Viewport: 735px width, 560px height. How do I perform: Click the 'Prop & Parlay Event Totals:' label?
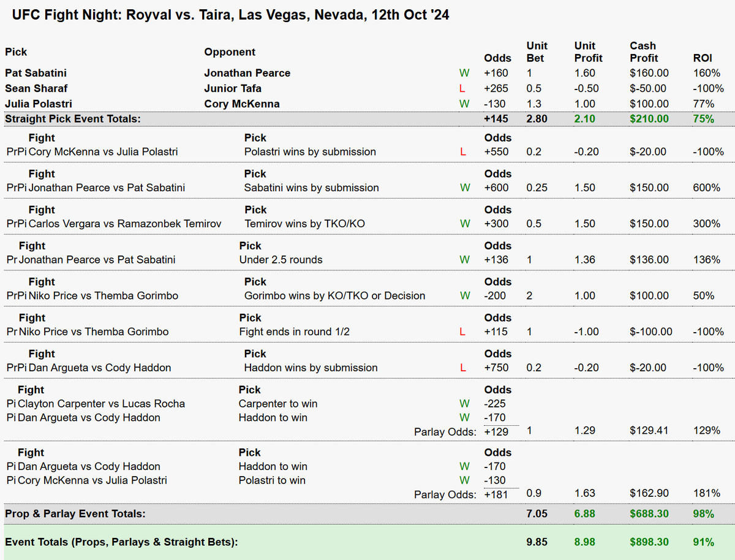75,513
